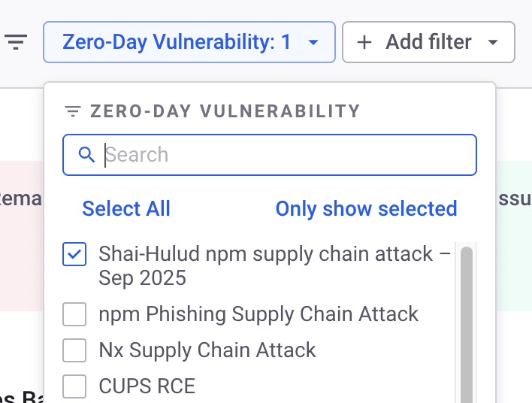Image resolution: width=532 pixels, height=403 pixels.
Task: Click the vulnerability list scrollbar thumb
Action: pos(467,325)
